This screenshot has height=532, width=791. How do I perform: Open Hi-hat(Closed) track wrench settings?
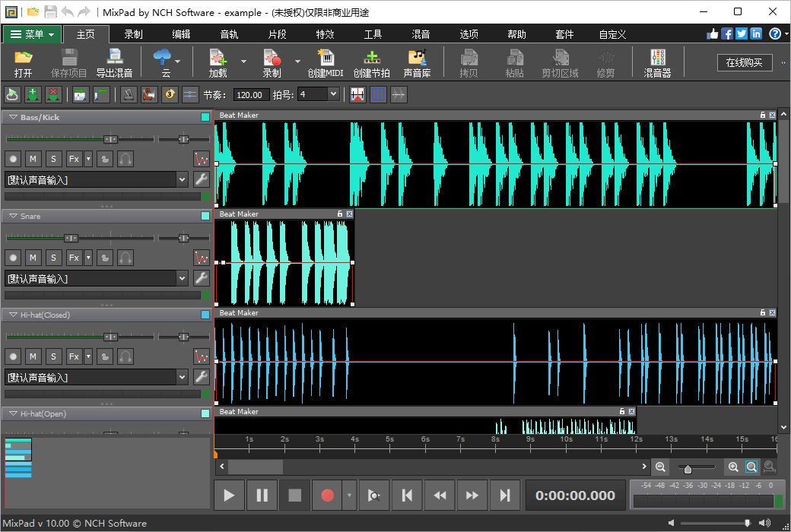tap(202, 377)
